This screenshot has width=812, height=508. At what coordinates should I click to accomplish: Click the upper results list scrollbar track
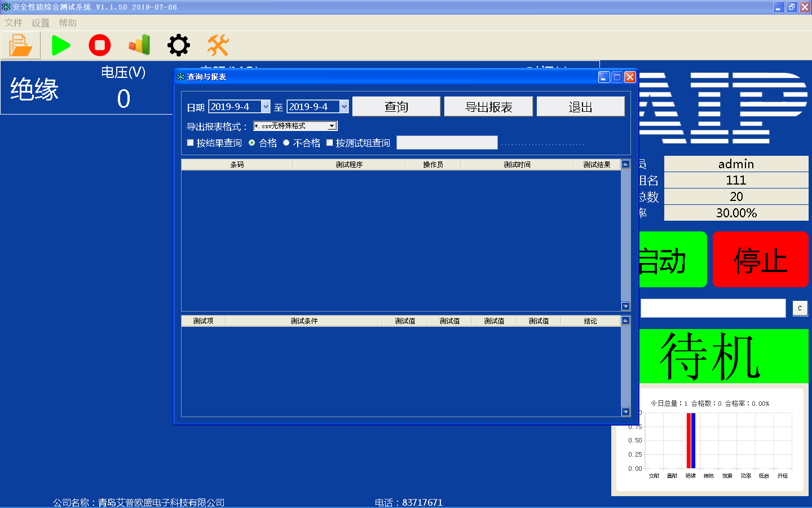pos(625,235)
